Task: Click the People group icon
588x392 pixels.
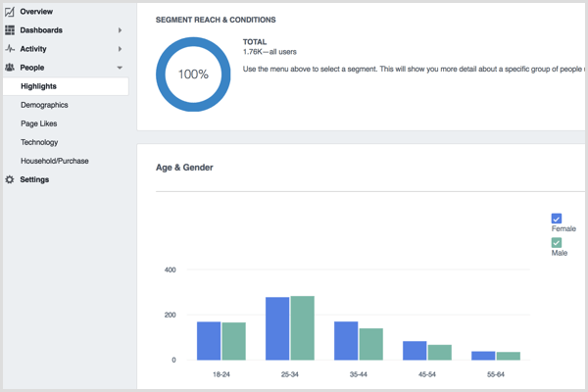Action: (x=10, y=68)
